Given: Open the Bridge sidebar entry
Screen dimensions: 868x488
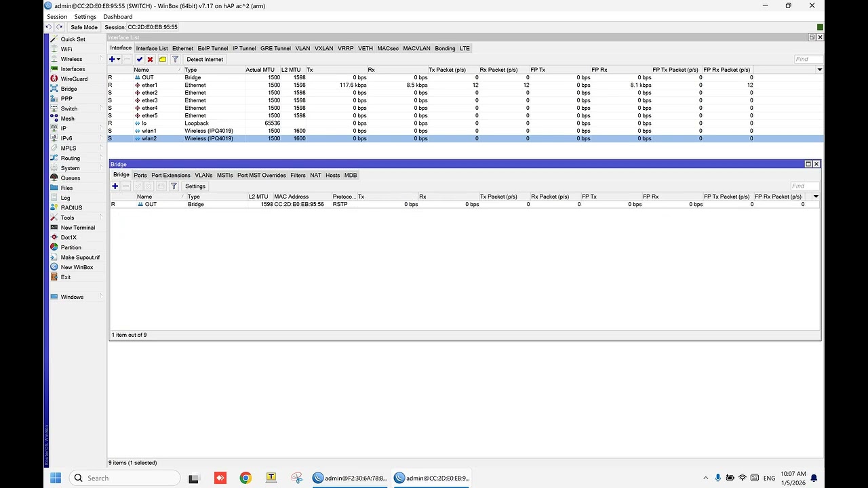Looking at the screenshot, I should click(x=68, y=89).
